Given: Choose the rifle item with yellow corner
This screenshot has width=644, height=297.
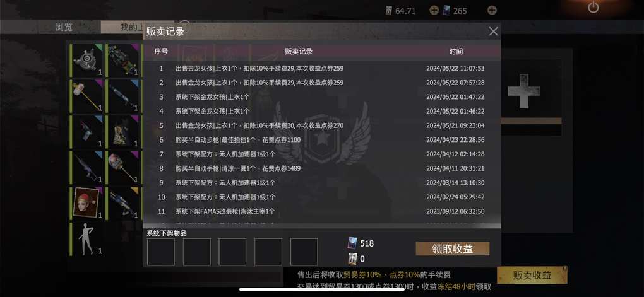Looking at the screenshot, I should (124, 203).
